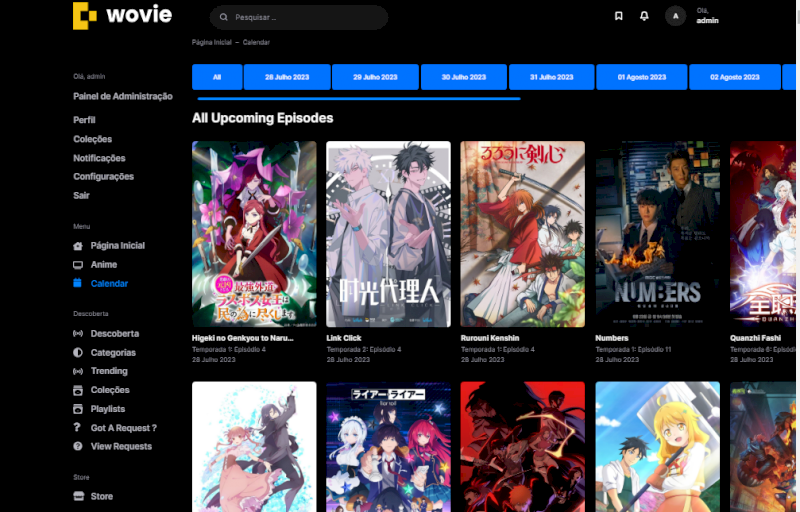This screenshot has width=800, height=512.
Task: Open Higeki no Genkyou poster
Action: pyautogui.click(x=254, y=234)
